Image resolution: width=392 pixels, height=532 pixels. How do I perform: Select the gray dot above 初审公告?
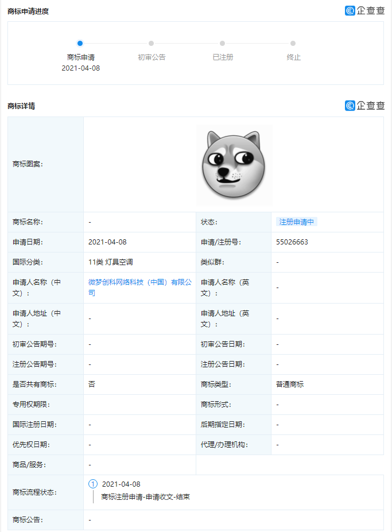coord(151,43)
